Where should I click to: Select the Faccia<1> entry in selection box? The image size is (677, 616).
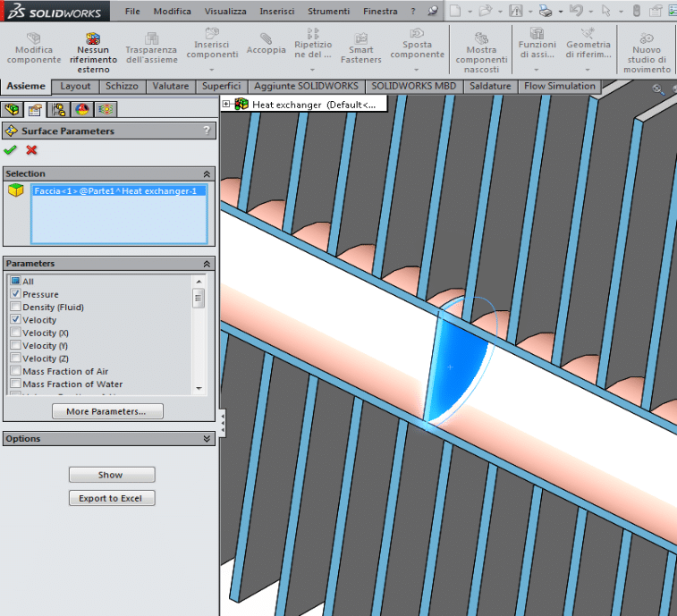[x=118, y=190]
